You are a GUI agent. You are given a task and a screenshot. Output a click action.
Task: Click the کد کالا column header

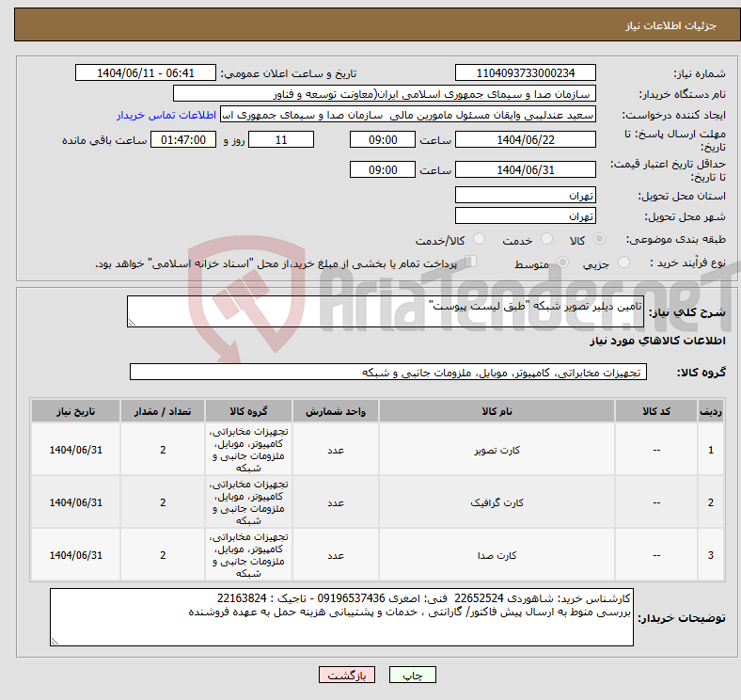(656, 411)
